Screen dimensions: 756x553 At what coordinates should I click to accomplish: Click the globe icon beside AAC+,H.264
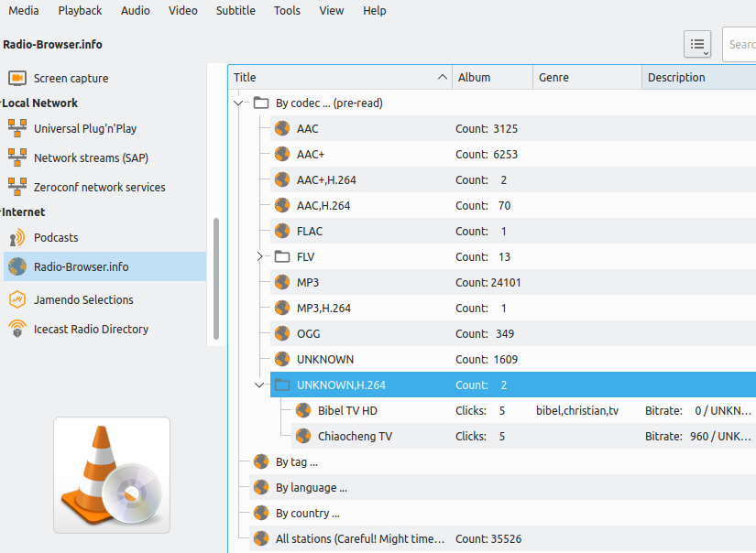tap(282, 179)
